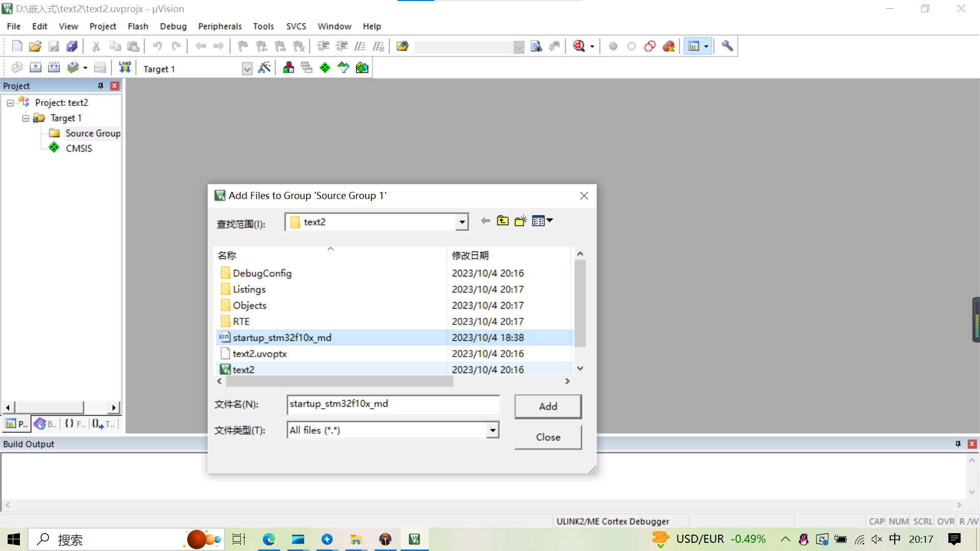Click the file name input field

tap(393, 404)
